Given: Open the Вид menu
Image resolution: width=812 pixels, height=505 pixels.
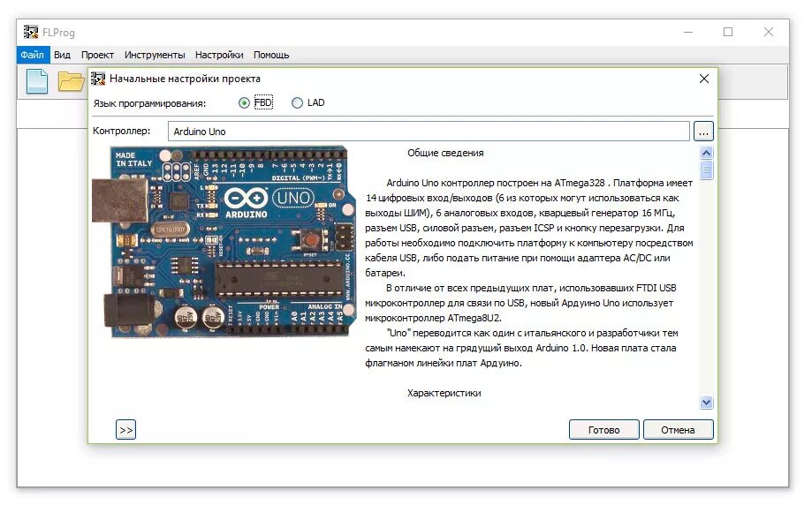Looking at the screenshot, I should coord(62,55).
